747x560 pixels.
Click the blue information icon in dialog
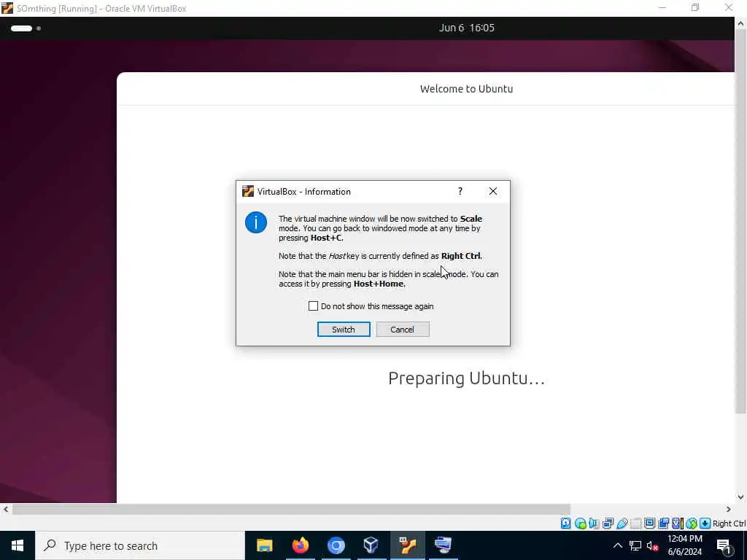256,222
